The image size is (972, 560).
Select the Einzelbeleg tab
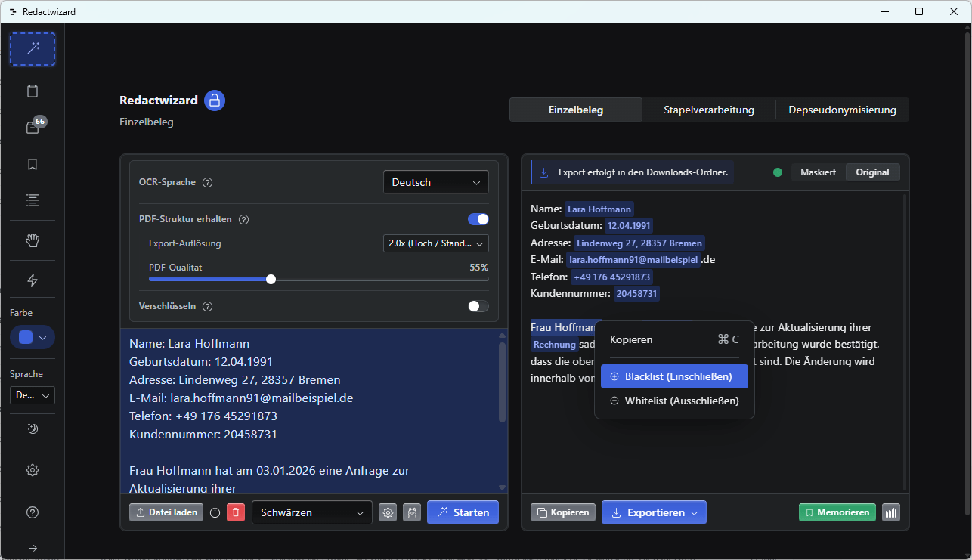(576, 110)
